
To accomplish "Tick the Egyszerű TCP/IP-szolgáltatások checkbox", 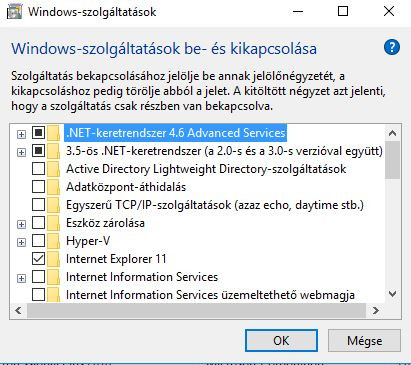I will click(38, 205).
